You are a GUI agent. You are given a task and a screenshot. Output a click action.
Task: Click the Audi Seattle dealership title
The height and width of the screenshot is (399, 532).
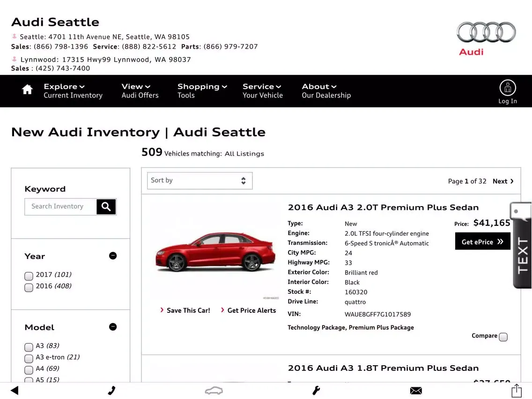pyautogui.click(x=55, y=22)
